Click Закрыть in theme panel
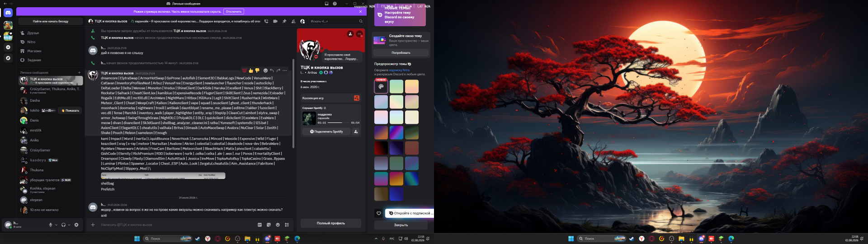Image resolution: width=868 pixels, height=244 pixels. coord(401,225)
